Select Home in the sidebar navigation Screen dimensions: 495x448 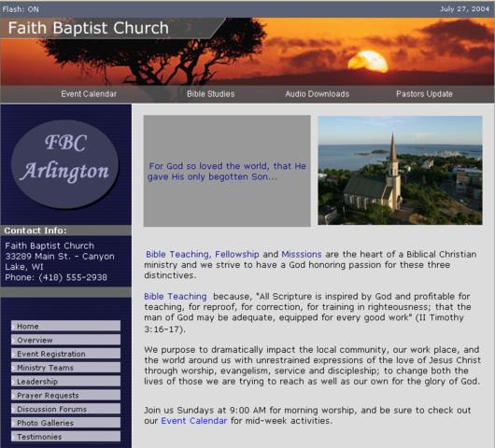pyautogui.click(x=65, y=326)
